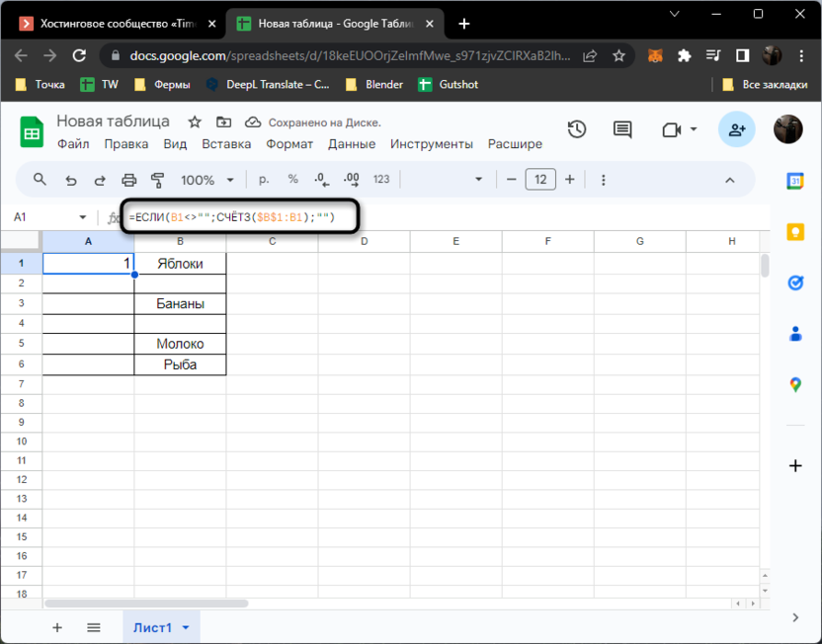Open the Лист1 sheet tab menu arrow
822x644 pixels.
(186, 627)
